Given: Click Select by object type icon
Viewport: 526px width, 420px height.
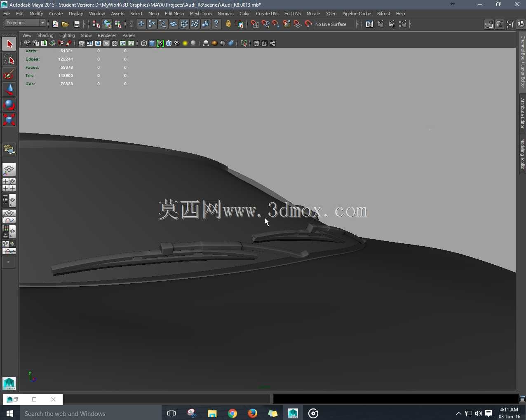Looking at the screenshot, I should pyautogui.click(x=107, y=24).
